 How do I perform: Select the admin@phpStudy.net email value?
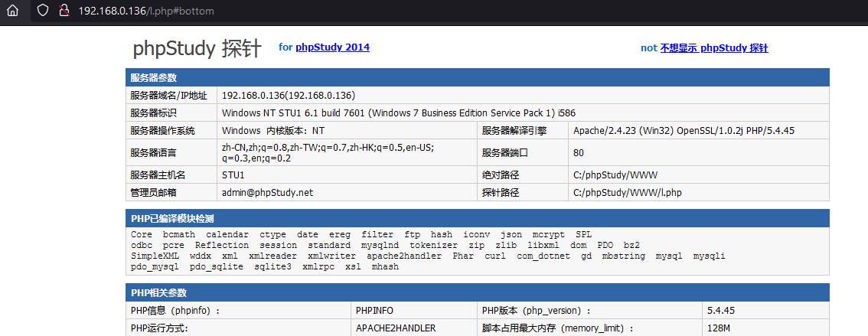tap(267, 192)
